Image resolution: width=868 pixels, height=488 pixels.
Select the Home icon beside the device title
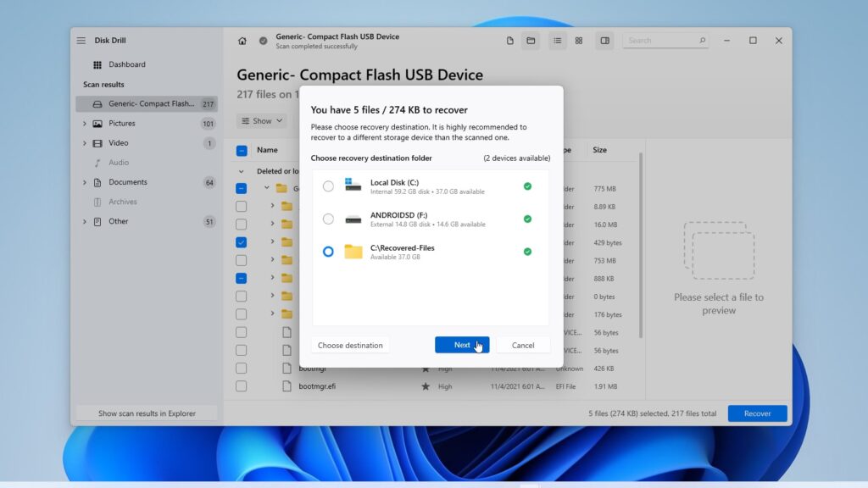[243, 40]
